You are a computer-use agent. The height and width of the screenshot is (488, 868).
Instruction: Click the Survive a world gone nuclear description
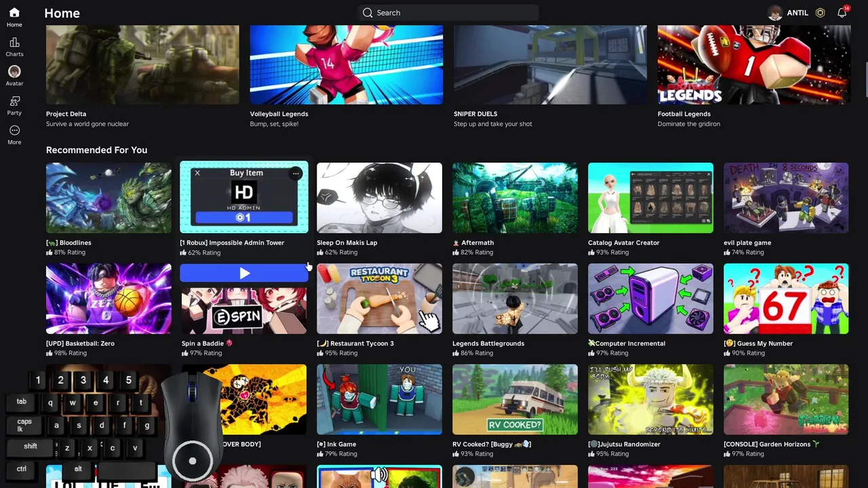click(x=87, y=124)
